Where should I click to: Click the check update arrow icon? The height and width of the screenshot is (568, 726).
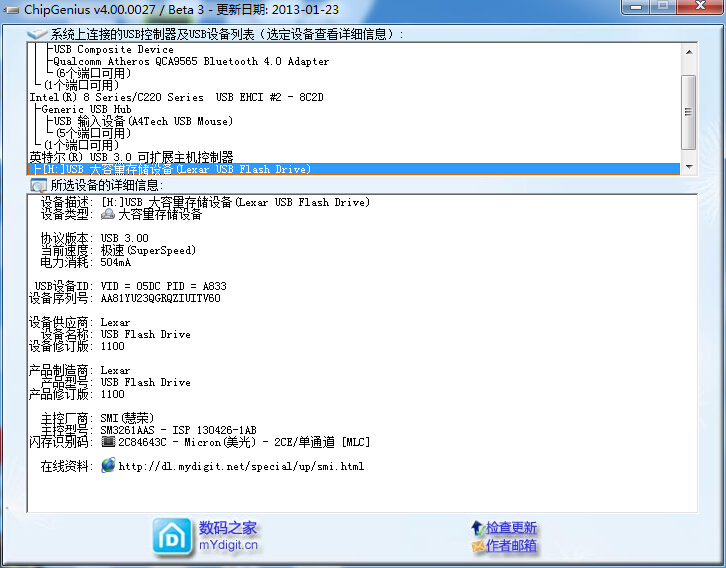(477, 527)
